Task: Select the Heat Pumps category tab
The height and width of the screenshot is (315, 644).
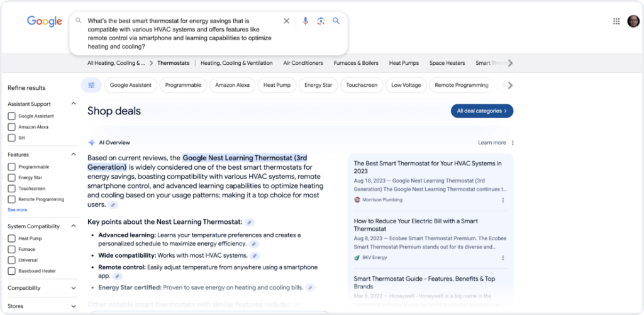Action: (x=404, y=63)
